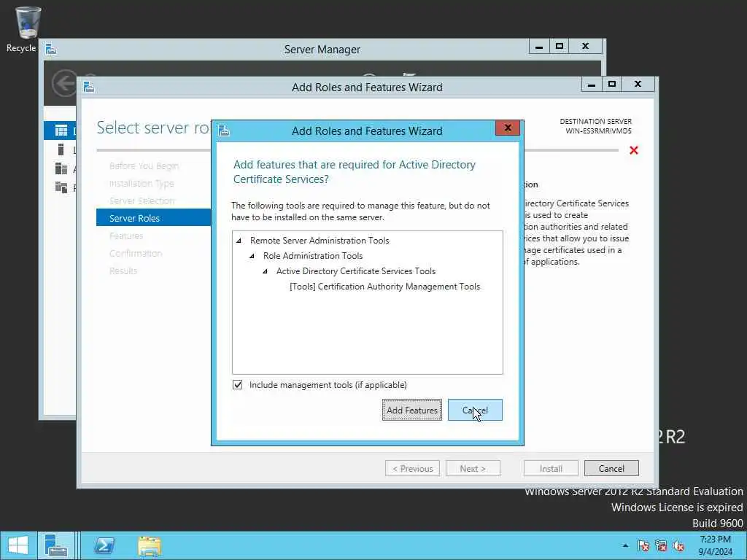Click the volume speaker tray icon
The height and width of the screenshot is (560, 747).
(678, 545)
